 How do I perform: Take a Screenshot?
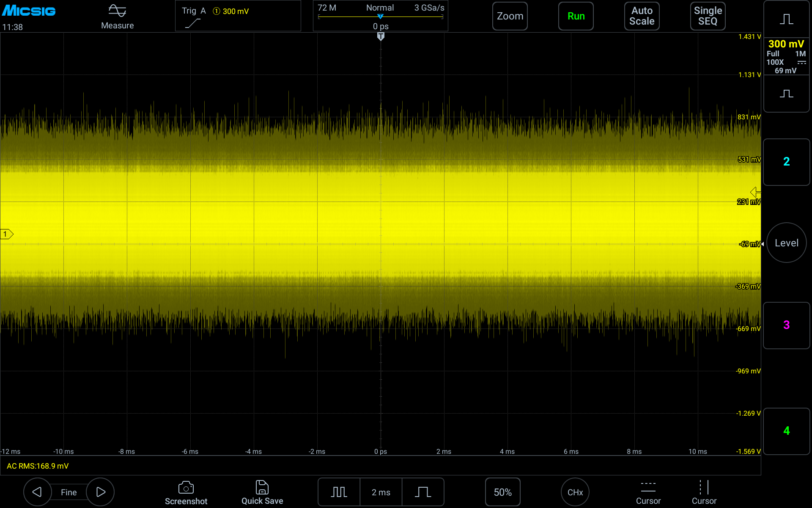pyautogui.click(x=186, y=493)
